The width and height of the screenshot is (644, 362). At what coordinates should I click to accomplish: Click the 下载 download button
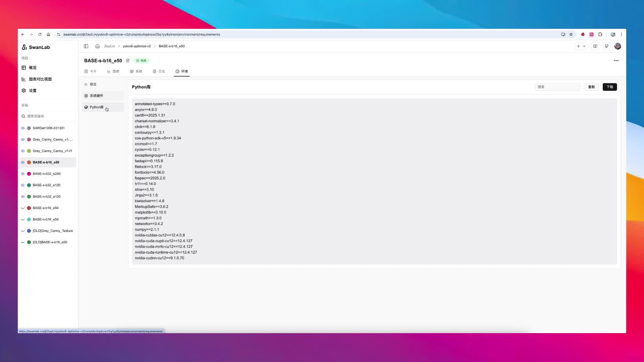(609, 87)
